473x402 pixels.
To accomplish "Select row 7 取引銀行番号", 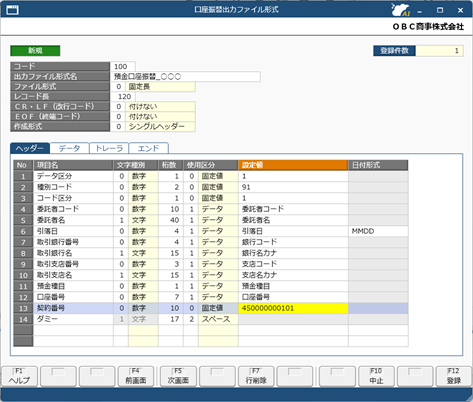I will (x=73, y=242).
